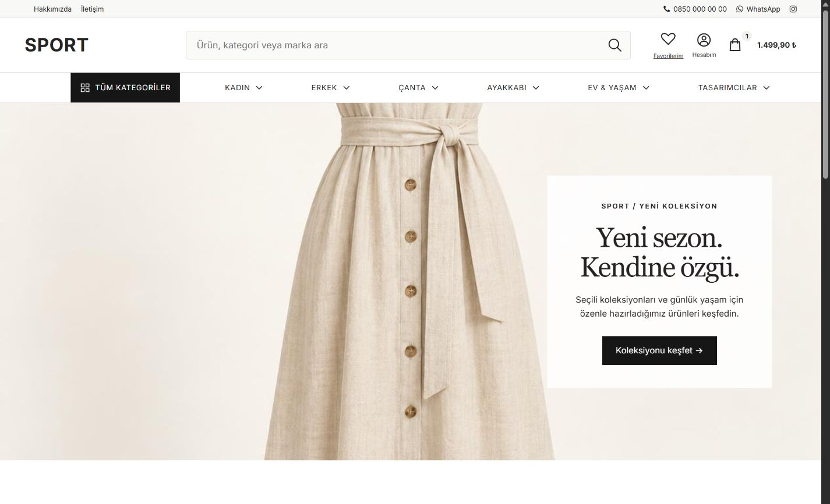This screenshot has width=830, height=504.
Task: Open the Hakkımızda link
Action: click(x=52, y=9)
